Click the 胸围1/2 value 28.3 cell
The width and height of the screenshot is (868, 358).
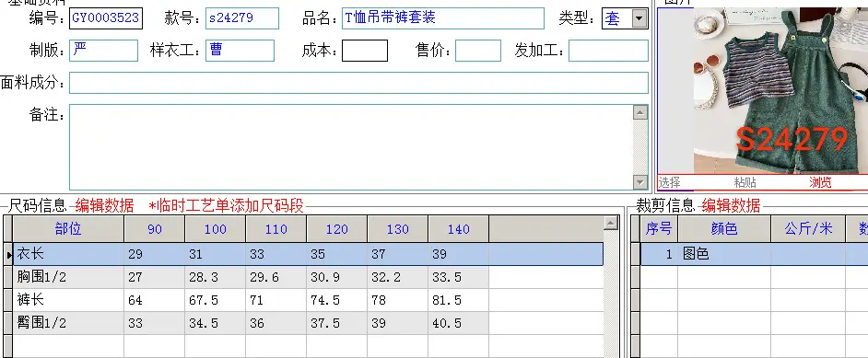coord(216,277)
